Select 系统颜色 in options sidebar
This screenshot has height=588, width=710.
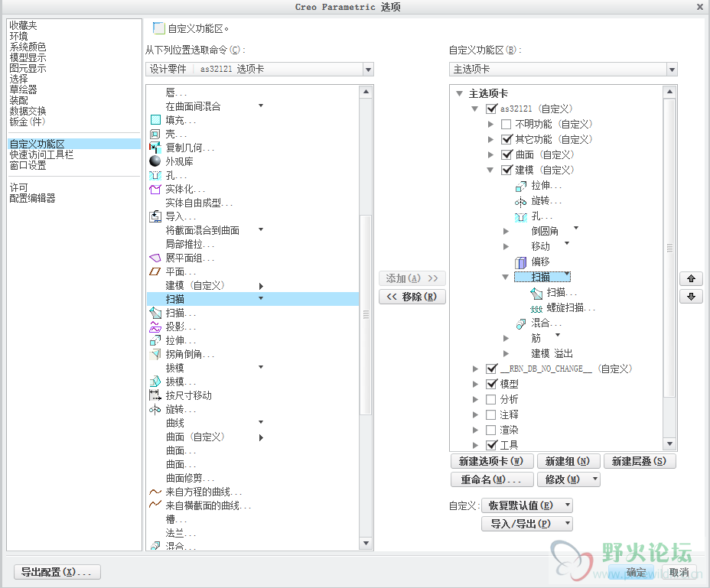(28, 47)
